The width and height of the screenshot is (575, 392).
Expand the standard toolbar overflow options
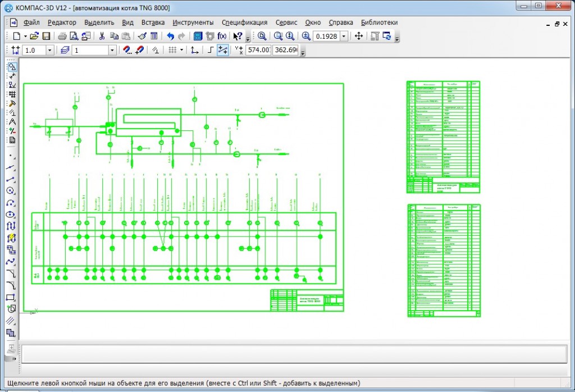click(x=248, y=39)
